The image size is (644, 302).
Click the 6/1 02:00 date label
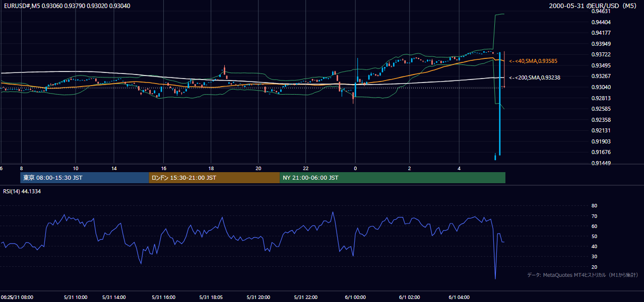pos(409,297)
